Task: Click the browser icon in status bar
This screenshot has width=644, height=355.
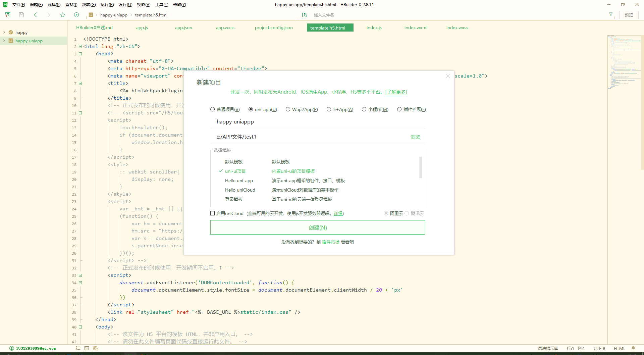Action: tap(96, 348)
